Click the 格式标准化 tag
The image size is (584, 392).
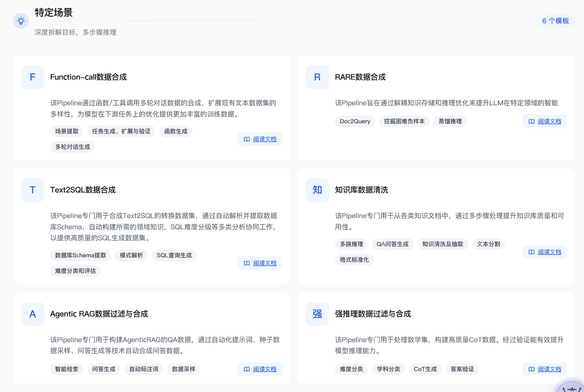[x=354, y=260]
